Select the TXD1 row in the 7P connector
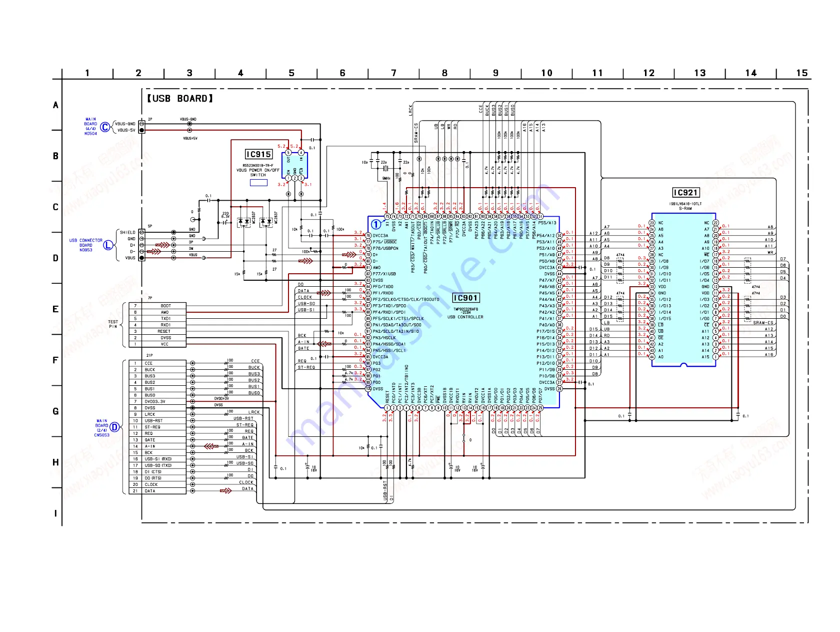 [x=157, y=319]
